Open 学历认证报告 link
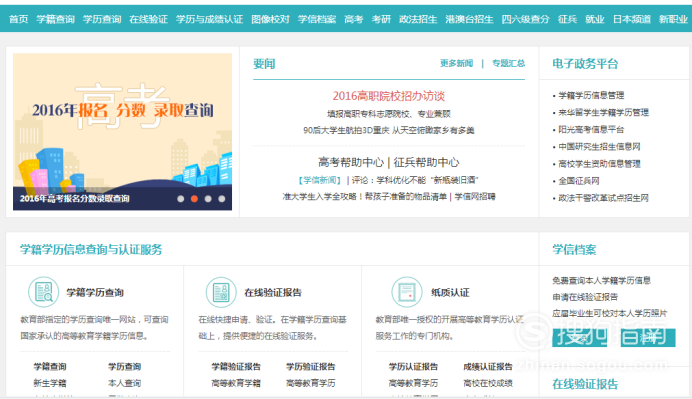The height and width of the screenshot is (399, 692). (x=413, y=367)
